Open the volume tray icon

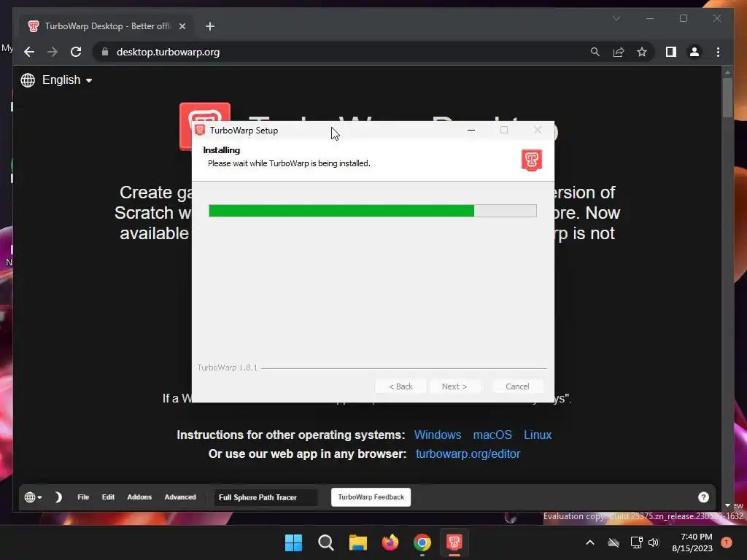654,542
